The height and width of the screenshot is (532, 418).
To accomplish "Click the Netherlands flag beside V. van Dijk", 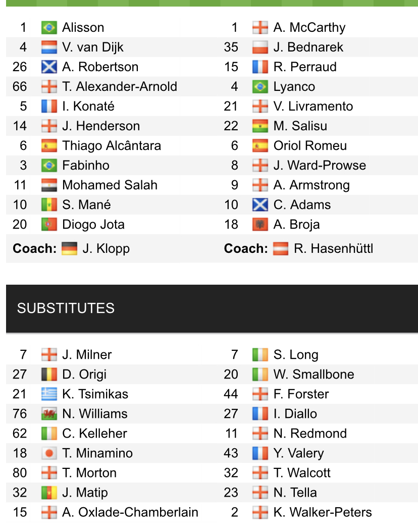I will (49, 47).
